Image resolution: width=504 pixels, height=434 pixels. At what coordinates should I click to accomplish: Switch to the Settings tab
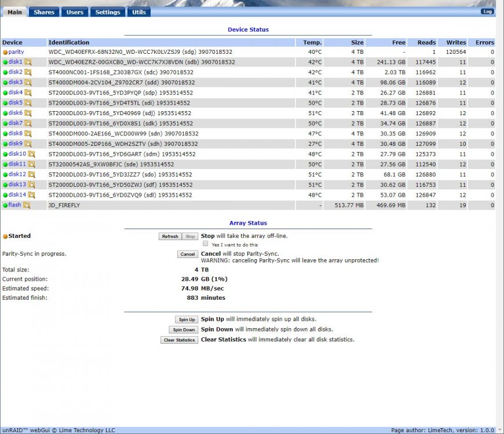point(108,12)
